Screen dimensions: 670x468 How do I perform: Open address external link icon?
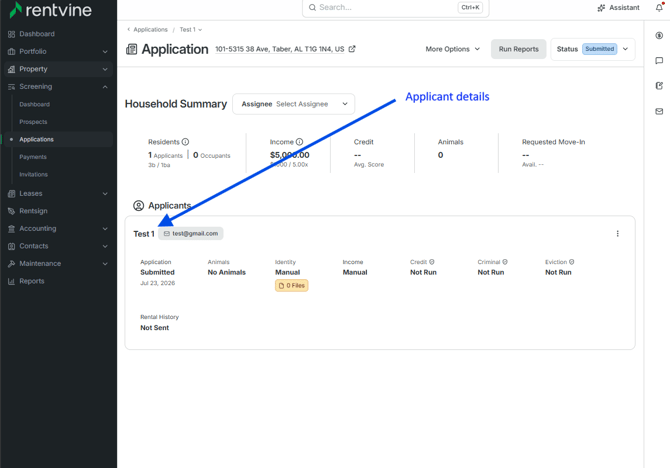(352, 49)
